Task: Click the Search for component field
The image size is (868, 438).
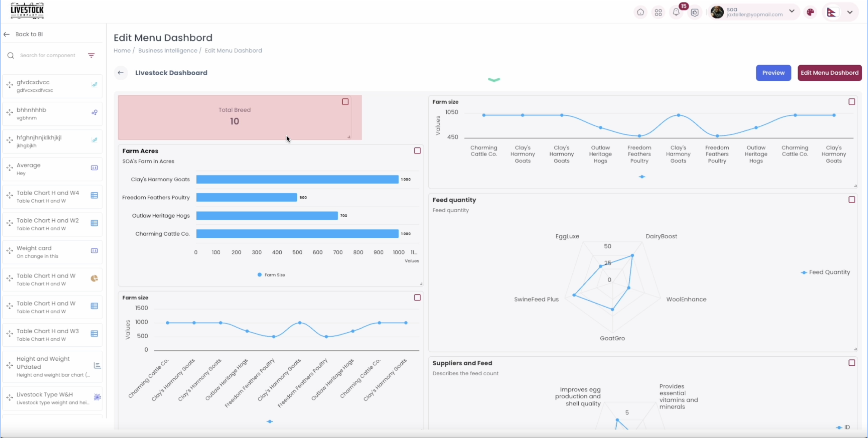Action: 48,55
